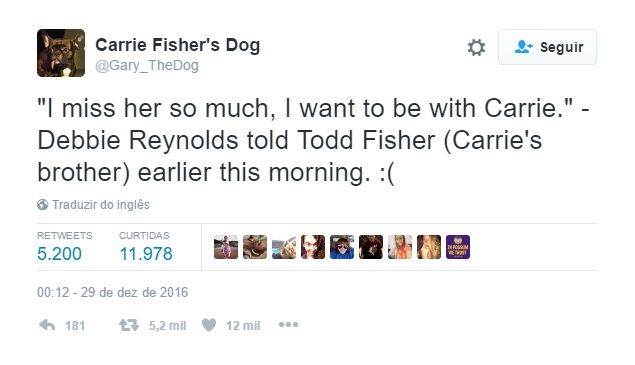Open the tweet timestamp 00:12 - 29 de dez de 2016
The height and width of the screenshot is (365, 635).
click(x=113, y=292)
